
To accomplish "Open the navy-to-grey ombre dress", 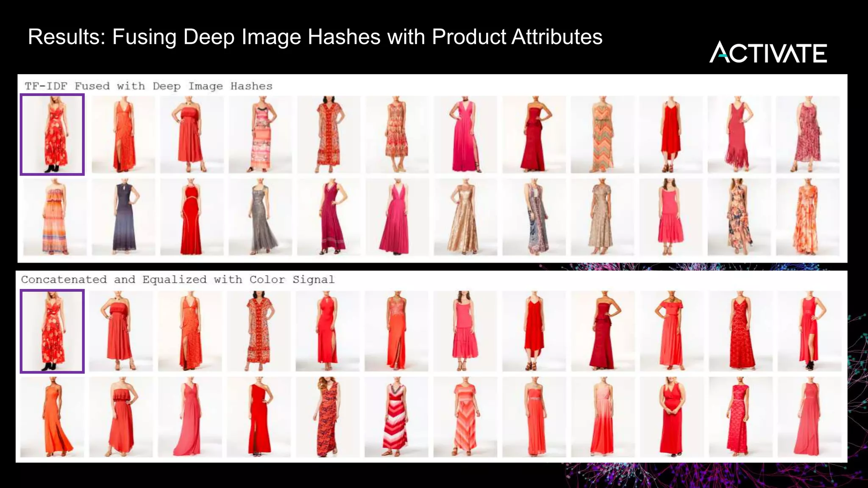I will tap(123, 217).
